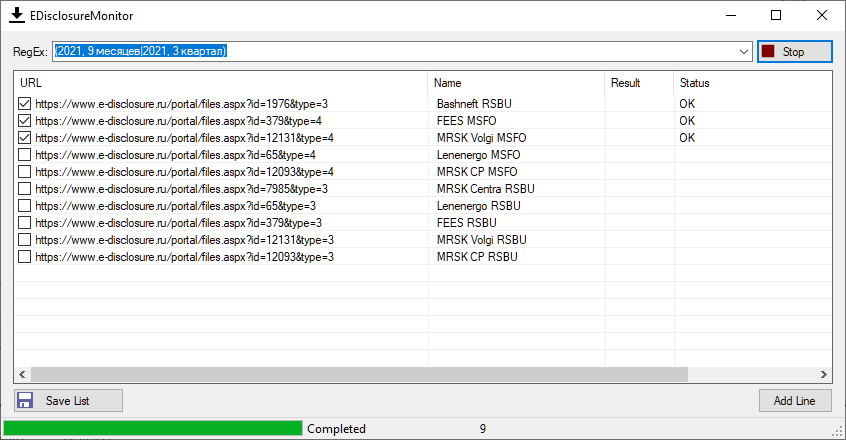Click the name cell MRSK CP MSFO
Viewport: 846px width, 440px height.
(476, 172)
